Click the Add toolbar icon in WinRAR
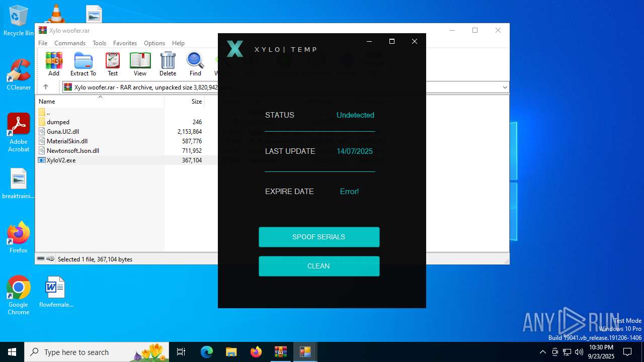The height and width of the screenshot is (362, 644). (x=54, y=64)
